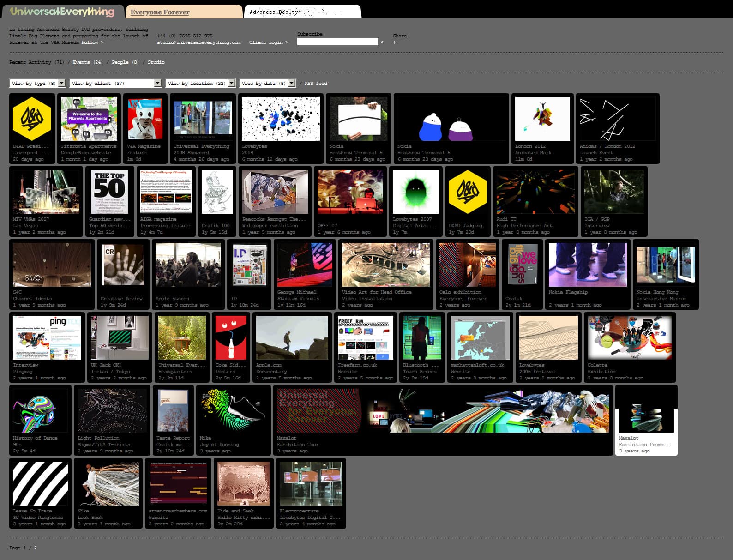Click the Client login link
Viewport: 733px width, 560px height.
(268, 42)
